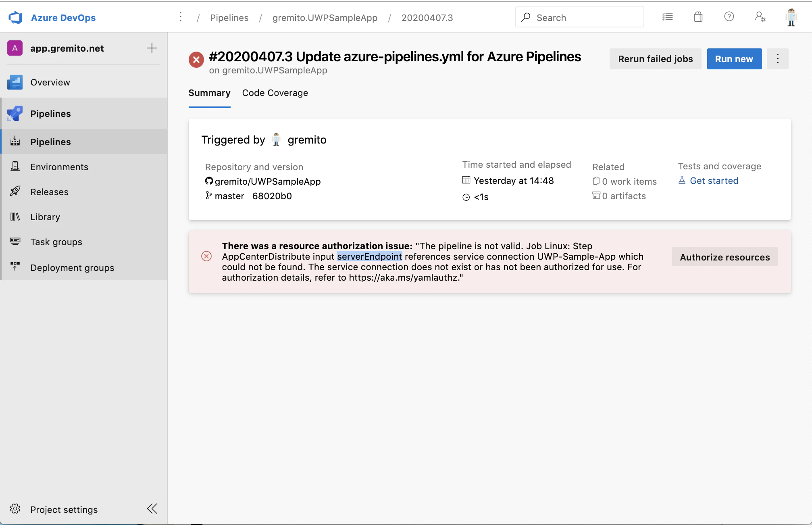Click the red error icon in authorization banner
This screenshot has height=525, width=812.
point(206,256)
